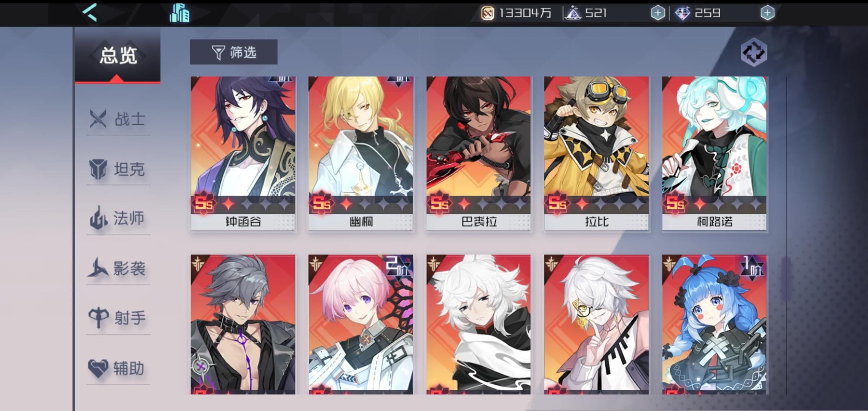Filter by 射手 archer class
Screen dimensions: 868x411
pyautogui.click(x=118, y=318)
